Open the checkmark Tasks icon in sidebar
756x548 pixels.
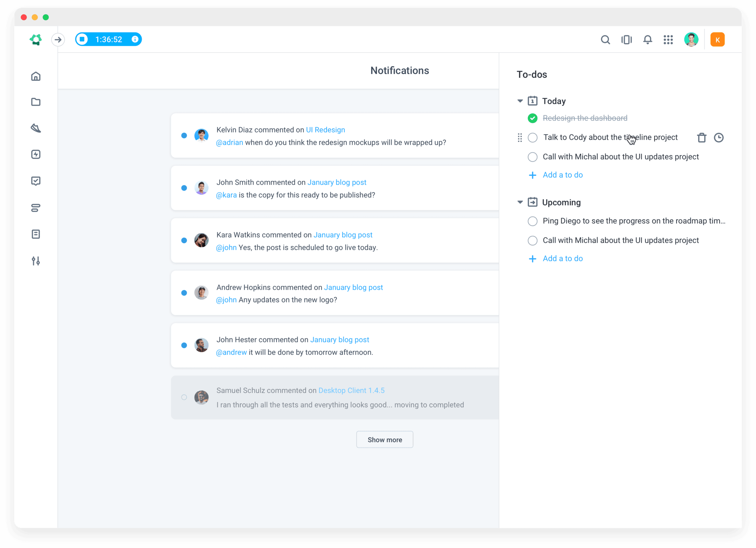36,181
